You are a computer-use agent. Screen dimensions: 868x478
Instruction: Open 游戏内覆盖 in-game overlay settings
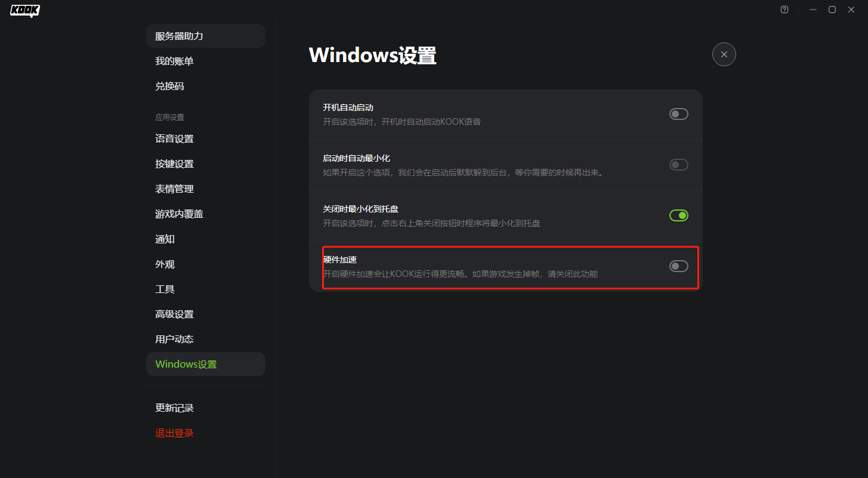pos(179,214)
